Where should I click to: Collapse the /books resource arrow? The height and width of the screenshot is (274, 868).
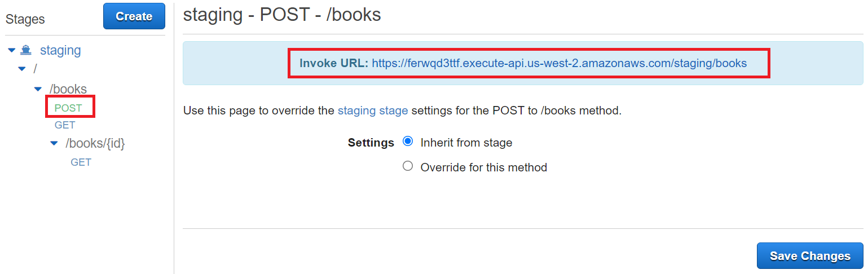click(x=38, y=89)
